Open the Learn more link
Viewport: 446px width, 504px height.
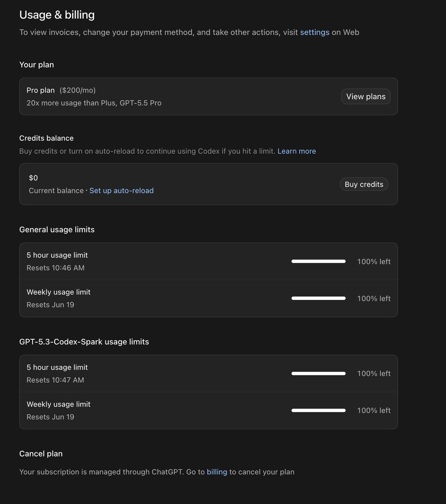[x=296, y=151]
